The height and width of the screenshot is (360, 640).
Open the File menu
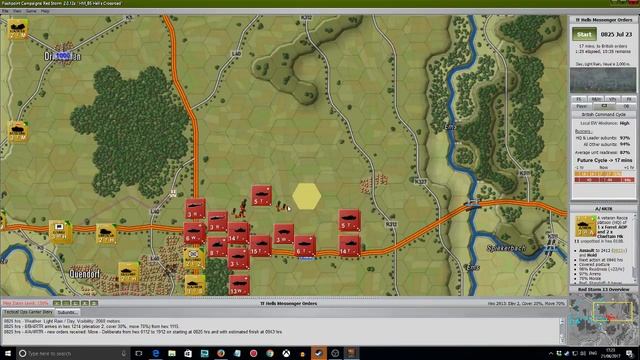click(x=5, y=11)
